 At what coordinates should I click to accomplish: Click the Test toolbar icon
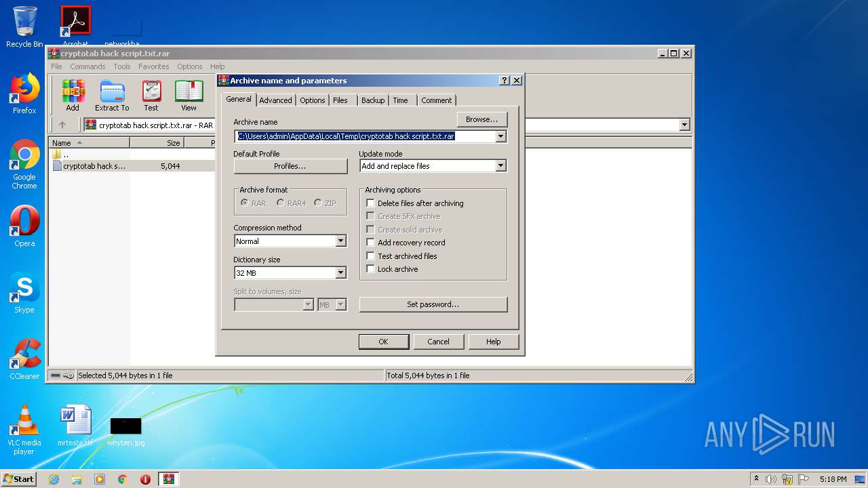[151, 96]
